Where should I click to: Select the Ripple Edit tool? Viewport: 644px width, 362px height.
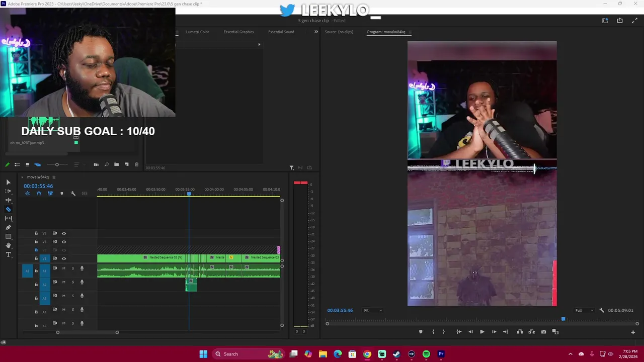click(x=8, y=200)
